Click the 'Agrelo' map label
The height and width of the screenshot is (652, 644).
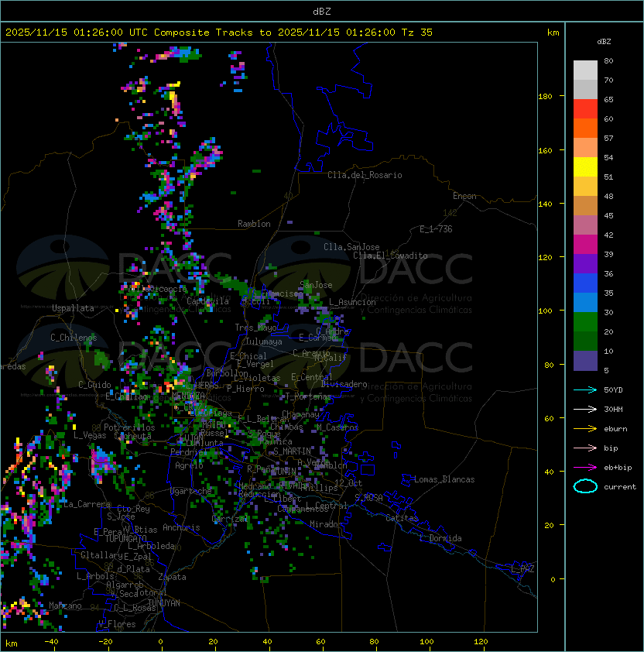(189, 465)
